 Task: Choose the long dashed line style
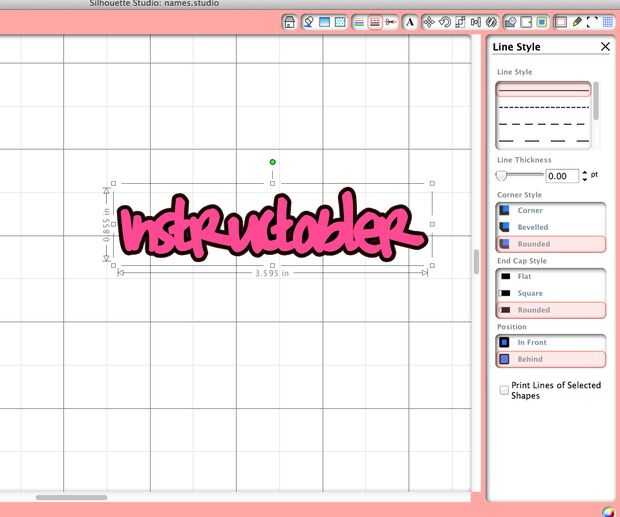click(x=544, y=141)
